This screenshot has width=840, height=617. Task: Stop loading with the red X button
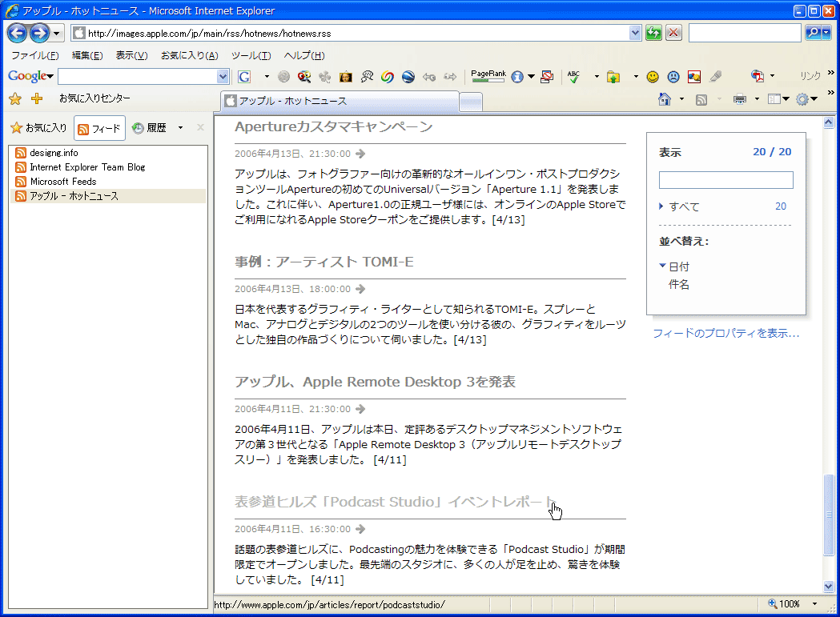pos(673,33)
